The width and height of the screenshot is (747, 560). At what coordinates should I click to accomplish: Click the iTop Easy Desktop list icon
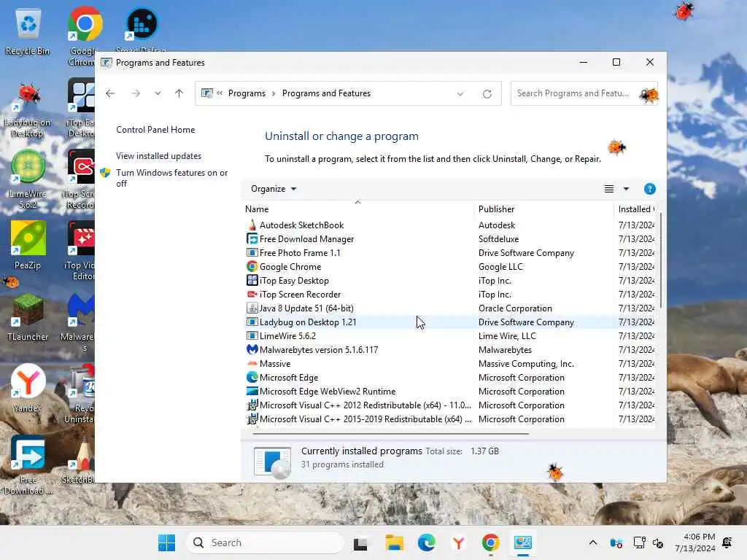pos(252,281)
